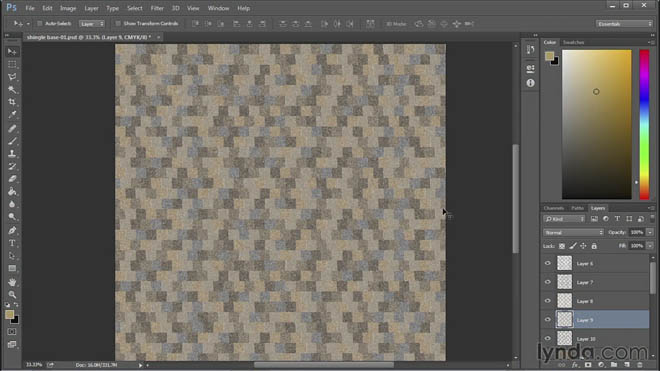This screenshot has width=660, height=371.
Task: Switch to the Swatches tab
Action: point(573,43)
